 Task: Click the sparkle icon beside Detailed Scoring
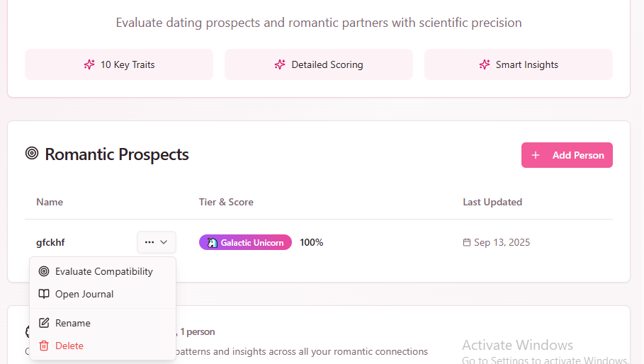click(280, 64)
